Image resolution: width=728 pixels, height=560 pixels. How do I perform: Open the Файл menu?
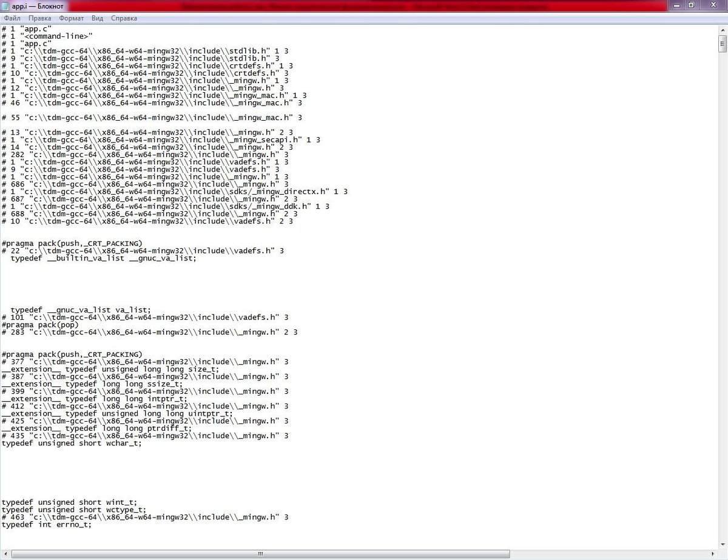(12, 18)
